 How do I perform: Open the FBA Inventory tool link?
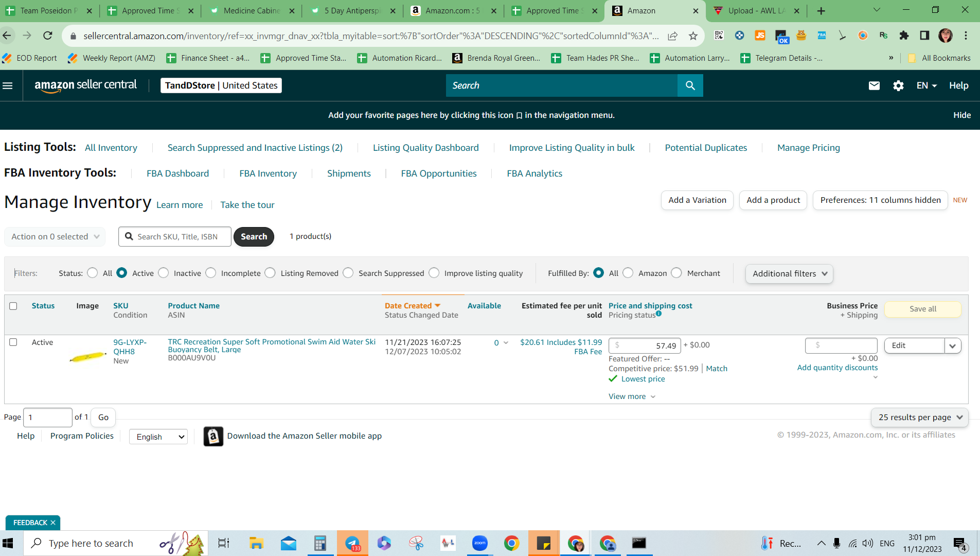click(x=268, y=173)
